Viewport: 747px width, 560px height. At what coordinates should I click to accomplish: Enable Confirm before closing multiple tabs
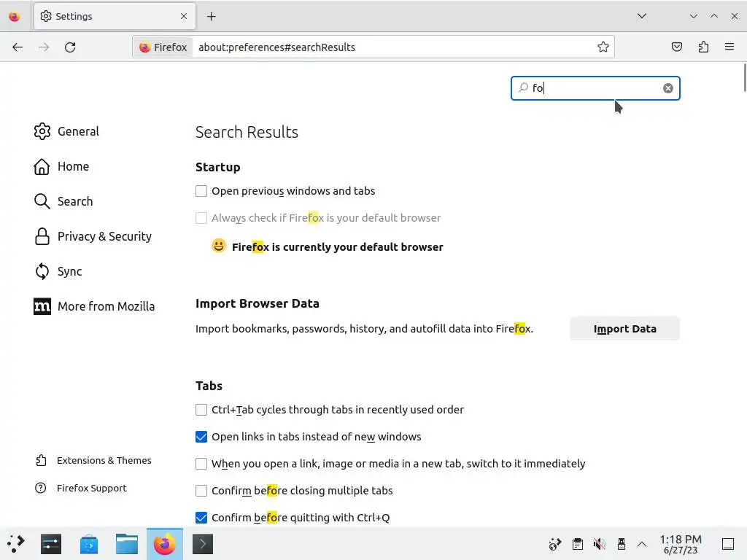[x=201, y=491]
